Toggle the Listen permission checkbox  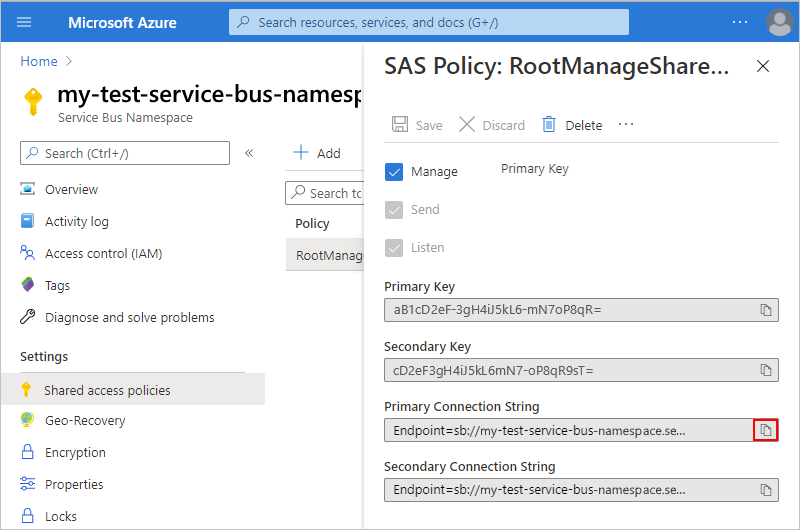(394, 248)
